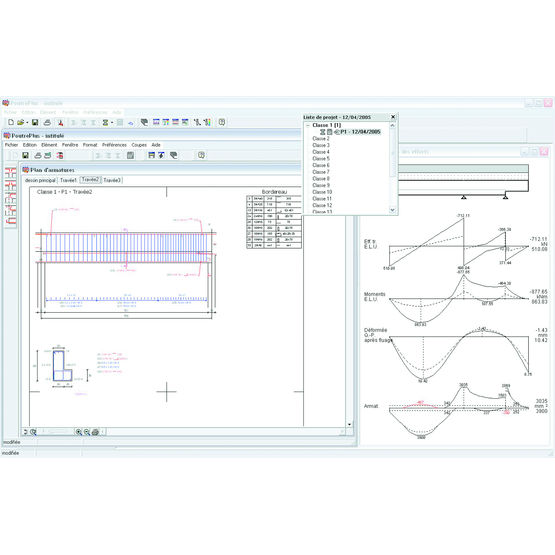Click the New document icon in top toolbar
555x555 pixels.
click(x=11, y=122)
